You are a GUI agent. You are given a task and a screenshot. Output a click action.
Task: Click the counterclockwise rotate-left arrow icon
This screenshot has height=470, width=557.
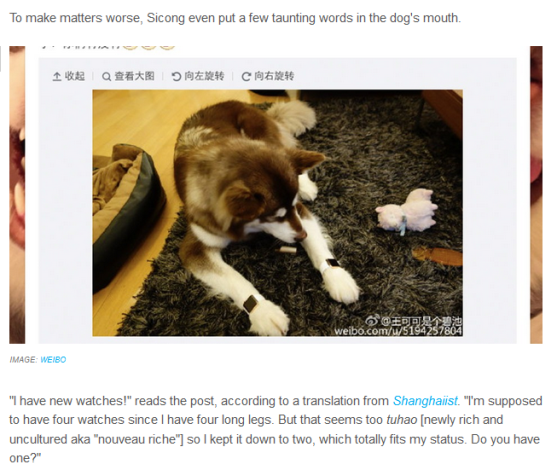point(176,76)
